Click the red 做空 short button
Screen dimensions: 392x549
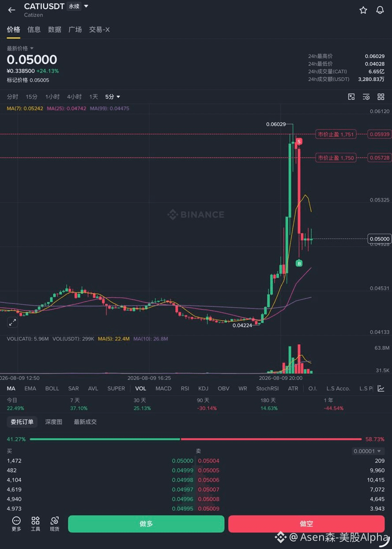coord(306,524)
